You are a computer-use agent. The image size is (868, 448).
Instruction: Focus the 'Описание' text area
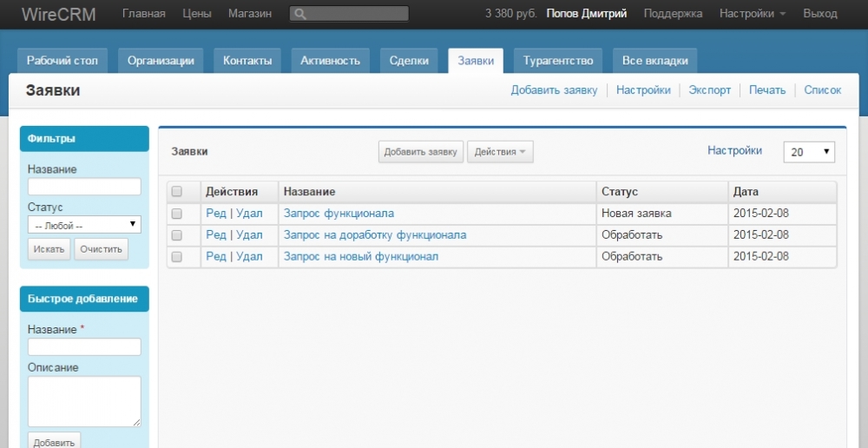(x=84, y=401)
